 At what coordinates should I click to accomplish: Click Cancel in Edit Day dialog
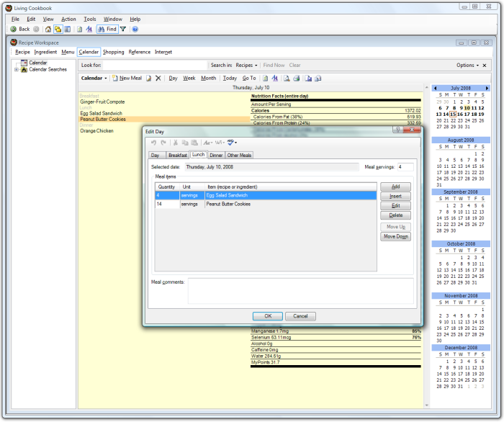(x=300, y=316)
